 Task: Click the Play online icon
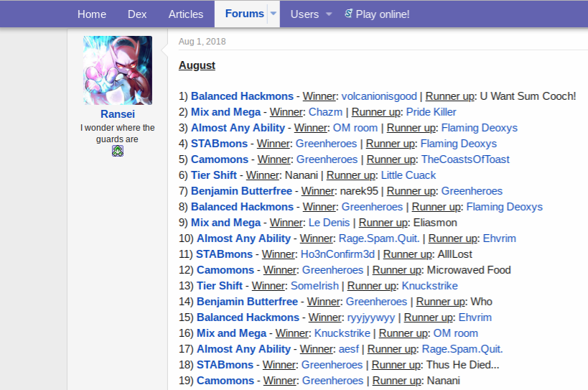point(348,14)
